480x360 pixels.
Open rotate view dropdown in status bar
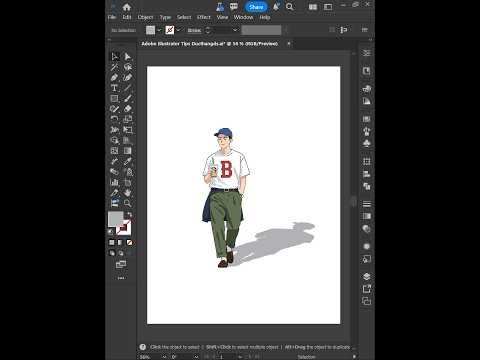[196, 357]
